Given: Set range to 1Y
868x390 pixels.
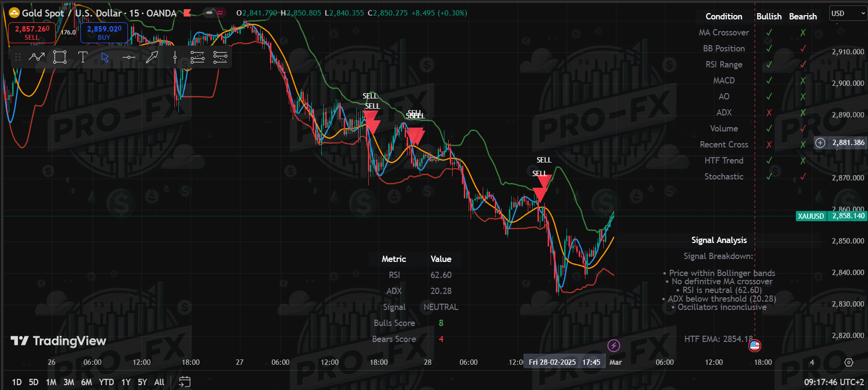Looking at the screenshot, I should coord(126,382).
